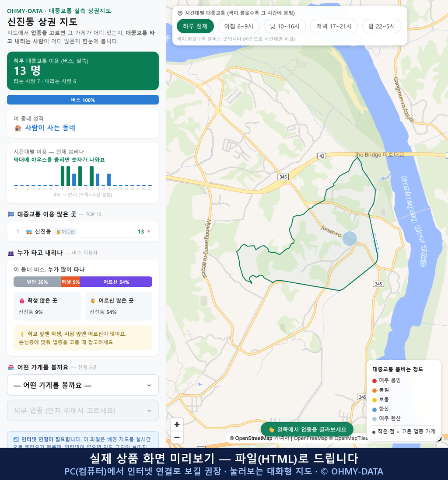Click the bus icon in the 신진동 row
This screenshot has height=480, width=448.
click(29, 232)
